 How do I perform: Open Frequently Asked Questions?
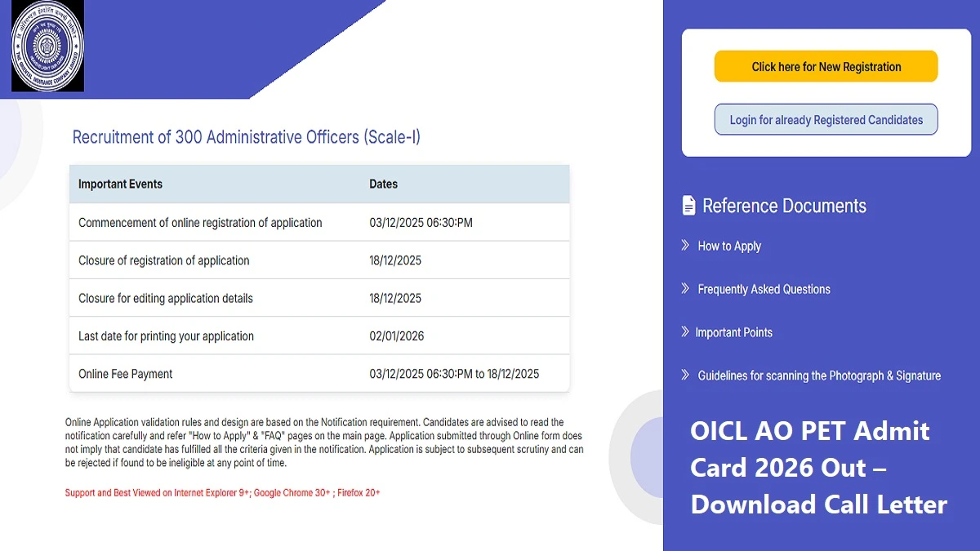click(x=764, y=289)
